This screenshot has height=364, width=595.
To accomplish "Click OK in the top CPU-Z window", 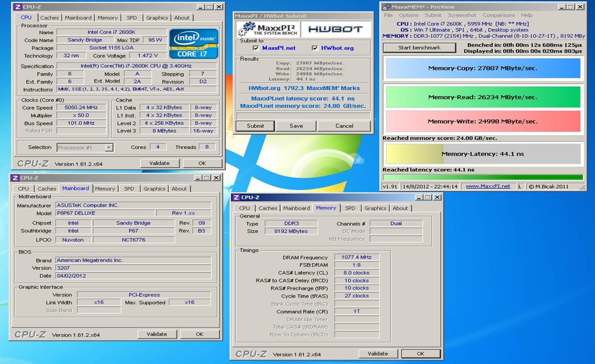I will [202, 163].
